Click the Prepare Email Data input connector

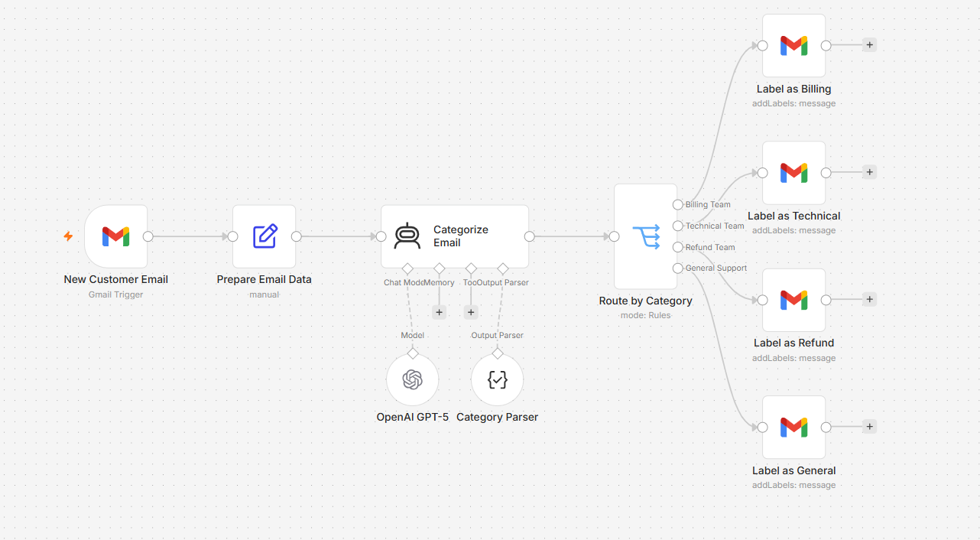[232, 236]
